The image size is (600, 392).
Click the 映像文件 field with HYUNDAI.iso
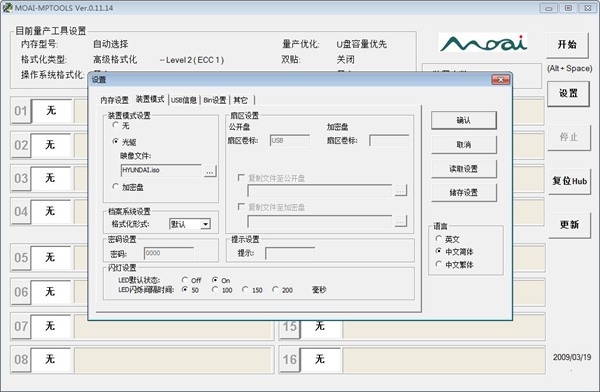161,170
